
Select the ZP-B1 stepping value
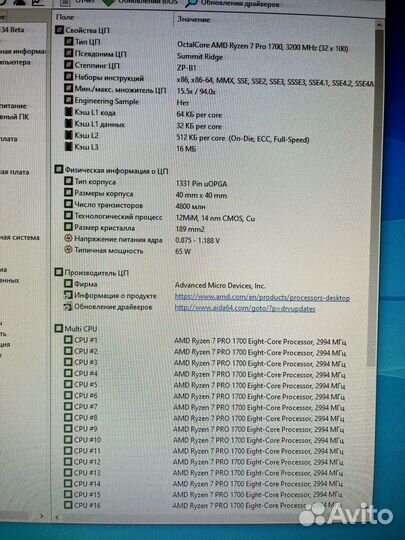pos(186,68)
